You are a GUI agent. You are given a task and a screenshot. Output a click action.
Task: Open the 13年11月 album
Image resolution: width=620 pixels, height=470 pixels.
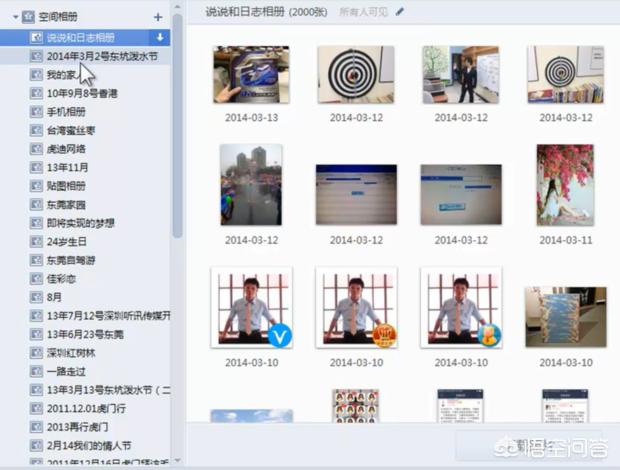(67, 168)
